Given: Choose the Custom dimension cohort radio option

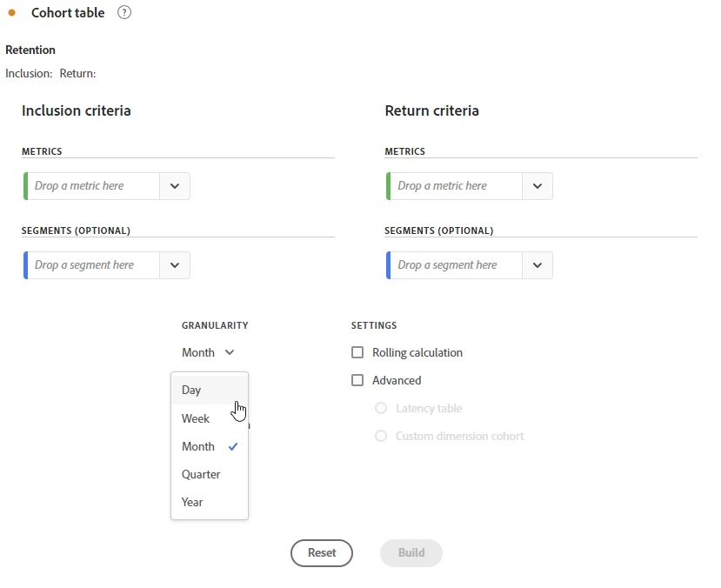Looking at the screenshot, I should pos(381,436).
